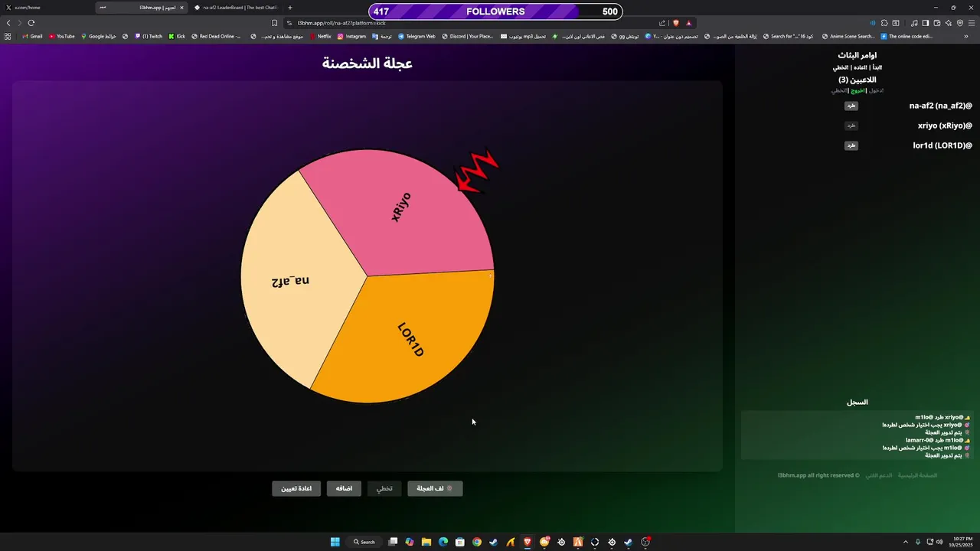The width and height of the screenshot is (980, 551).
Task: Open The online code editor bookmark
Action: pos(907,36)
